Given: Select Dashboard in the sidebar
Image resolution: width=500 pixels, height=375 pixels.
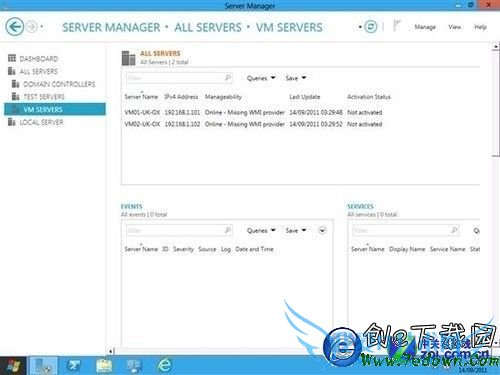Looking at the screenshot, I should click(x=39, y=59).
